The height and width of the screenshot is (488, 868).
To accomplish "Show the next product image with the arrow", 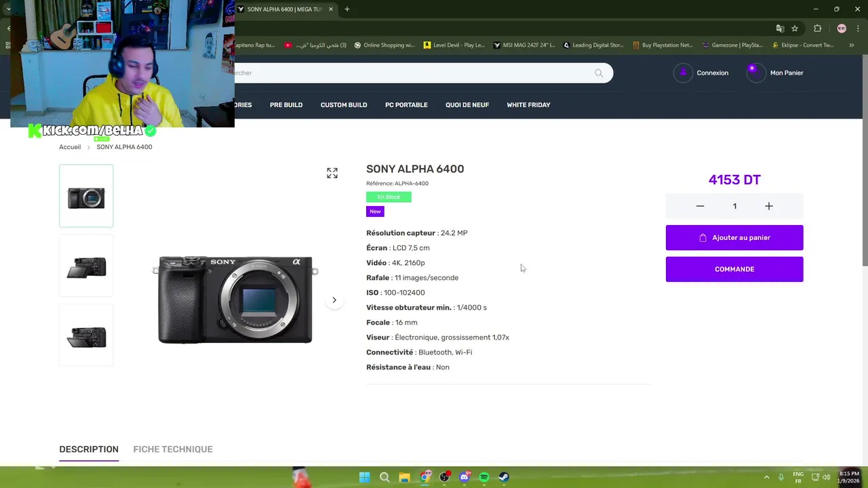I will (x=334, y=300).
